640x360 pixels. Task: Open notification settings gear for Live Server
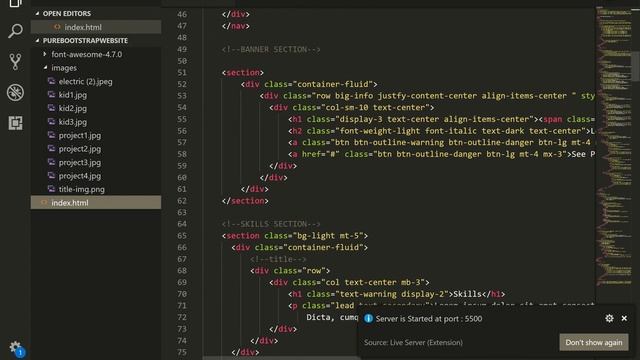pyautogui.click(x=609, y=318)
